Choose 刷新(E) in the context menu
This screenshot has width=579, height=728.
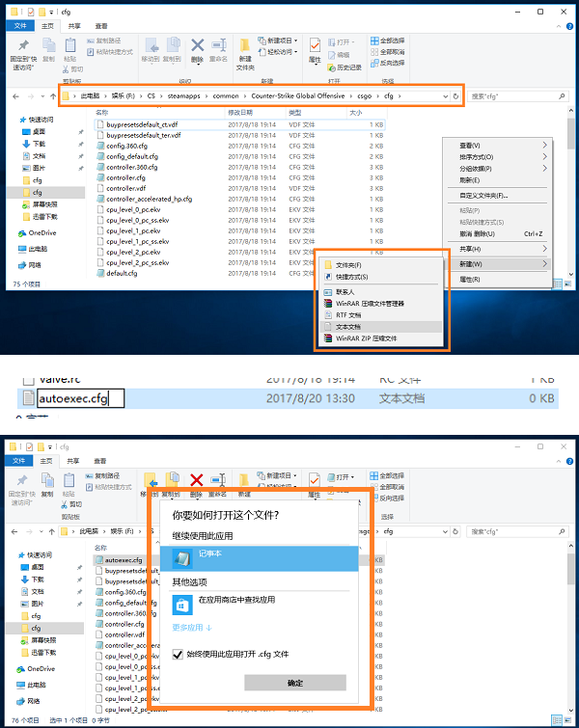pos(497,180)
